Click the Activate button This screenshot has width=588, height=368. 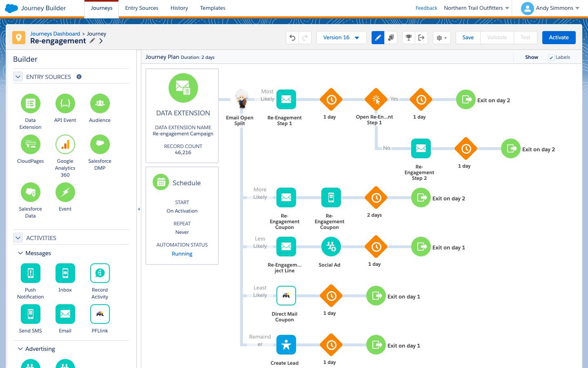[559, 38]
